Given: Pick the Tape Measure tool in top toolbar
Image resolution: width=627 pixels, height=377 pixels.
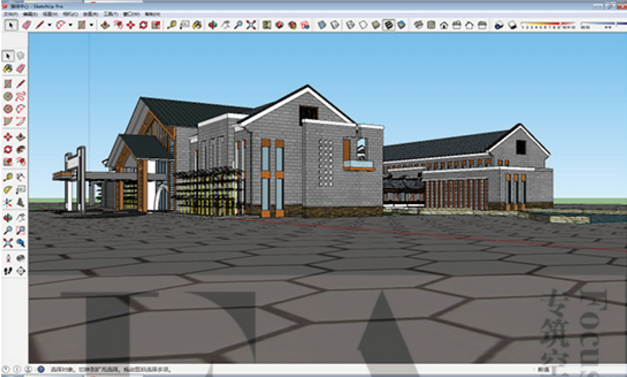Looking at the screenshot, I should [172, 25].
